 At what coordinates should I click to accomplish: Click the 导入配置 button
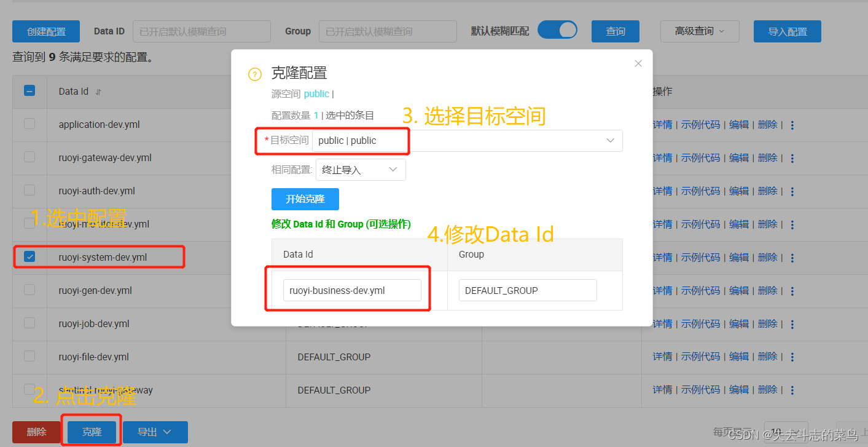coord(788,31)
